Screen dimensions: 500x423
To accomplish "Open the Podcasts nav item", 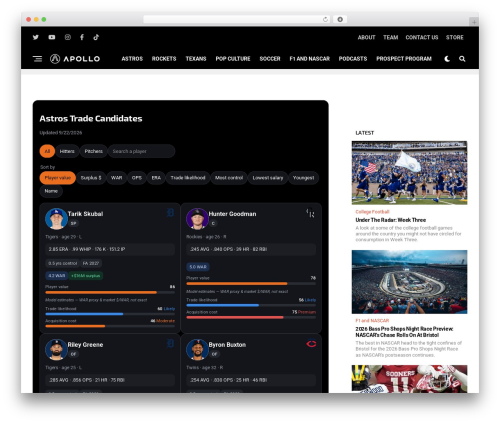I will coord(353,59).
